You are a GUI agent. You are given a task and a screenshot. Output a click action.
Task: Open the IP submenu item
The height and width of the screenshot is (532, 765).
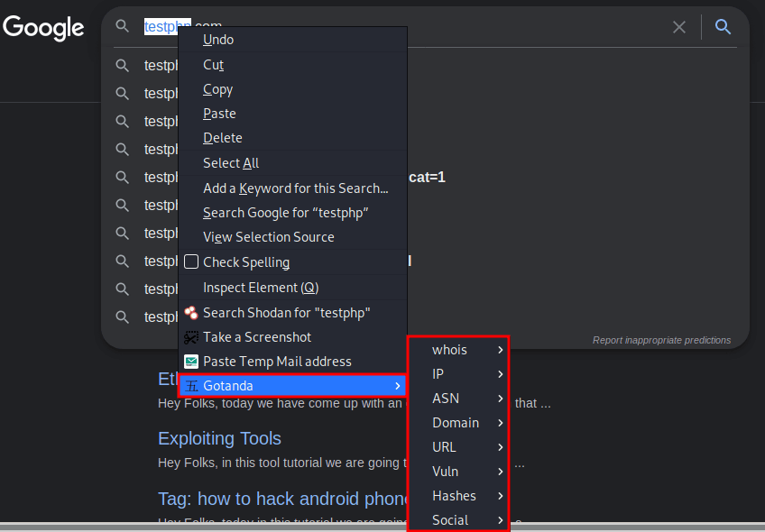(458, 374)
